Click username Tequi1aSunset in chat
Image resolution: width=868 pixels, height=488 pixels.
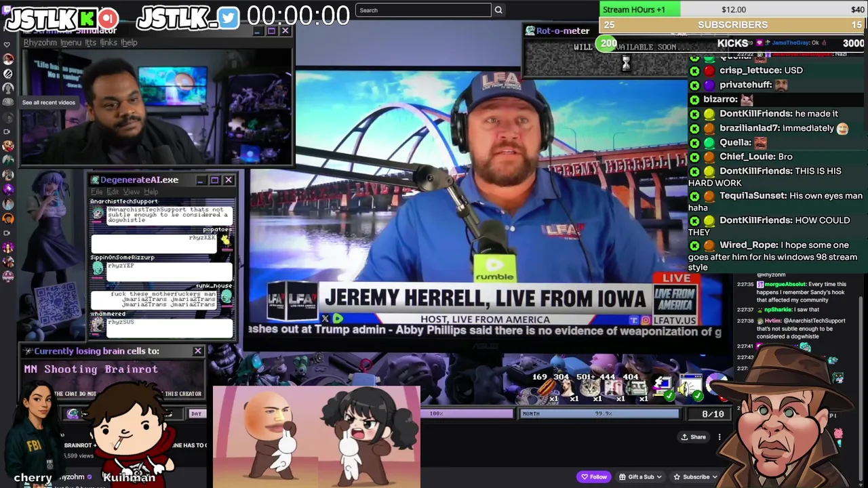pyautogui.click(x=753, y=196)
